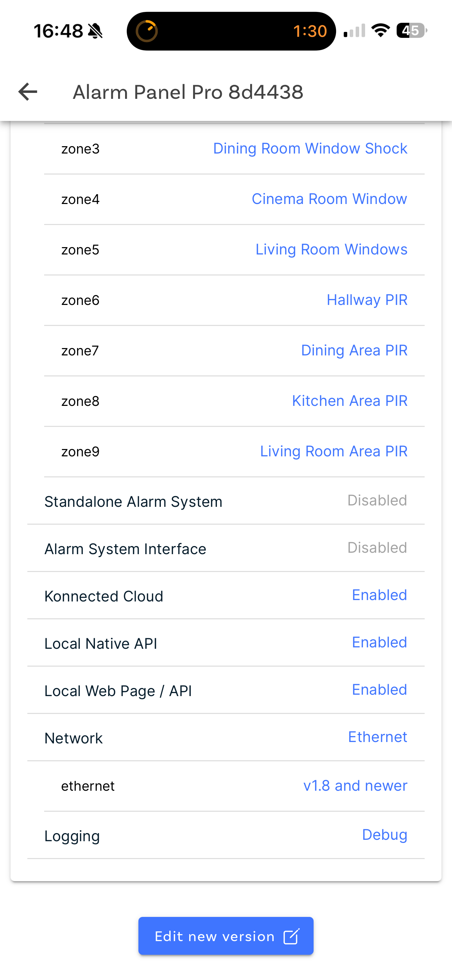This screenshot has height=980, width=452.
Task: Tap Local Web Page / API Enabled value
Action: point(379,690)
